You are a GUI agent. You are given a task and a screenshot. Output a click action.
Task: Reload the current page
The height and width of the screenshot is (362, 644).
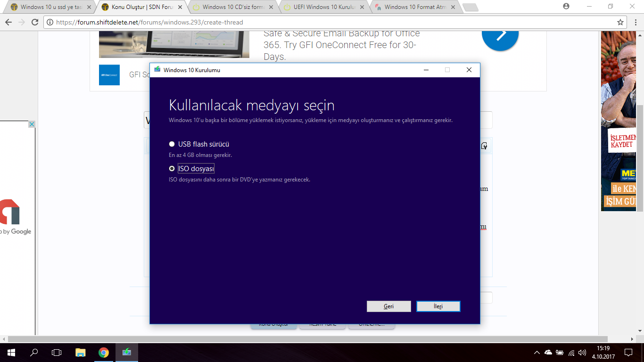35,22
